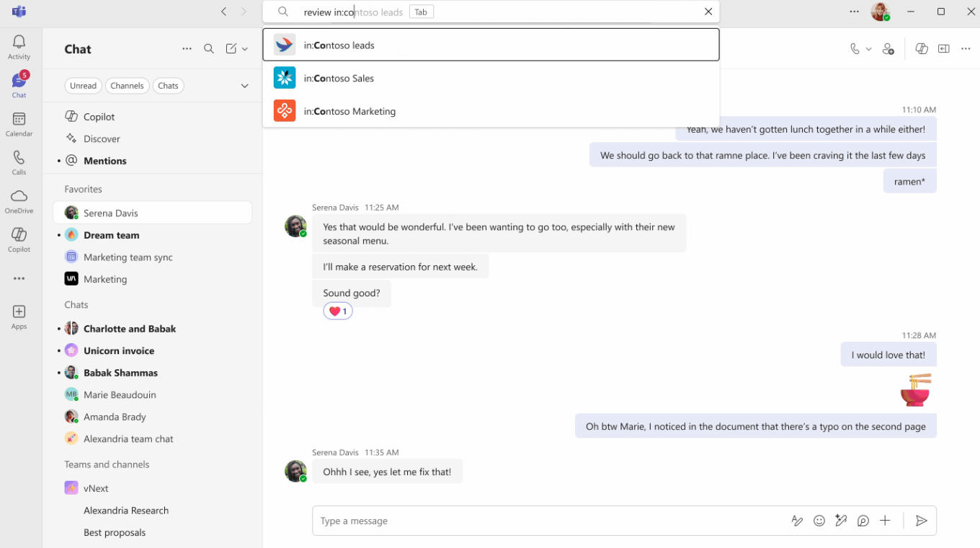Screen dimensions: 980x548
Task: Open the Marketing channel favorite
Action: click(152, 279)
